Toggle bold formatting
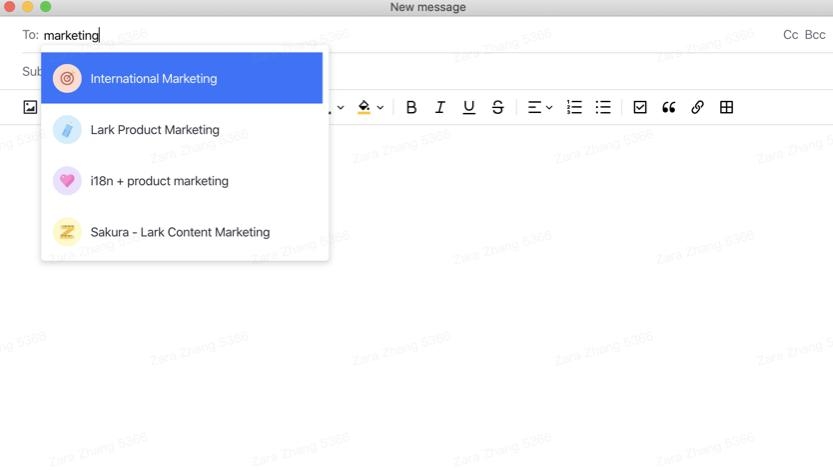 [x=411, y=107]
